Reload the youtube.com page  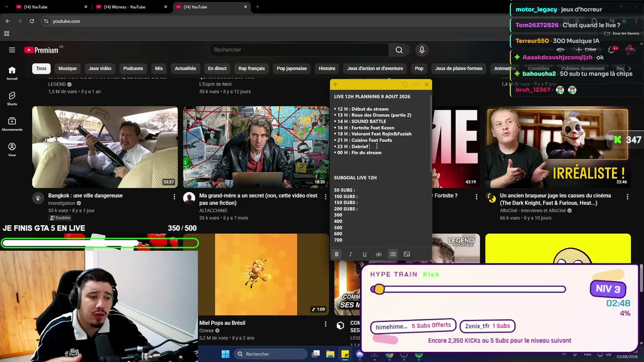coord(32,21)
